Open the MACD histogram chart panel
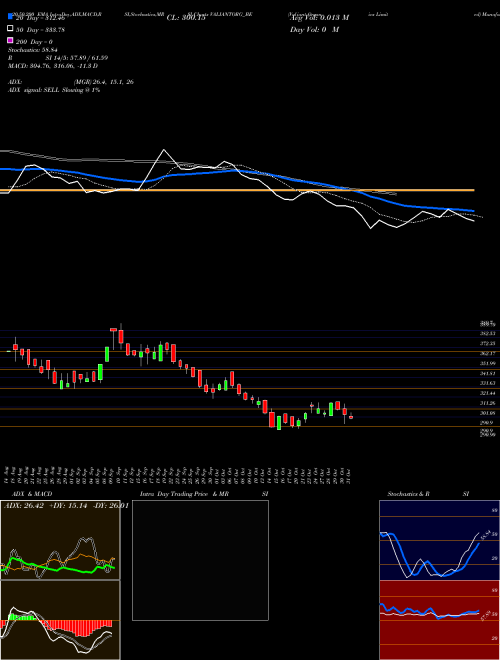The height and width of the screenshot is (660, 500). click(x=60, y=620)
